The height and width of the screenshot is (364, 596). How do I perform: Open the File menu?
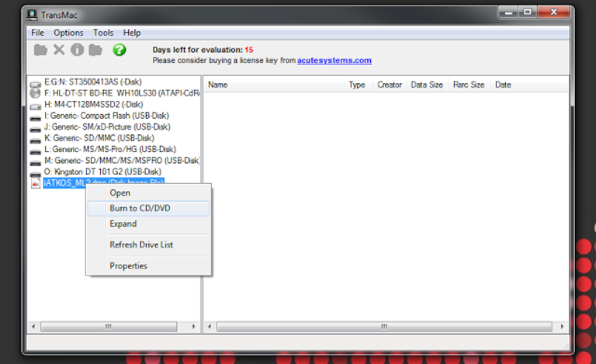tap(37, 33)
